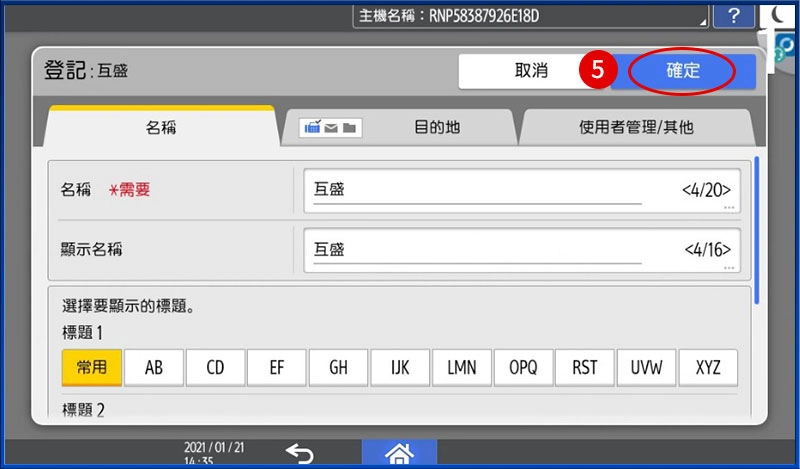The image size is (800, 469).
Task: Click the 2021/01/21 date display
Action: pos(214,448)
